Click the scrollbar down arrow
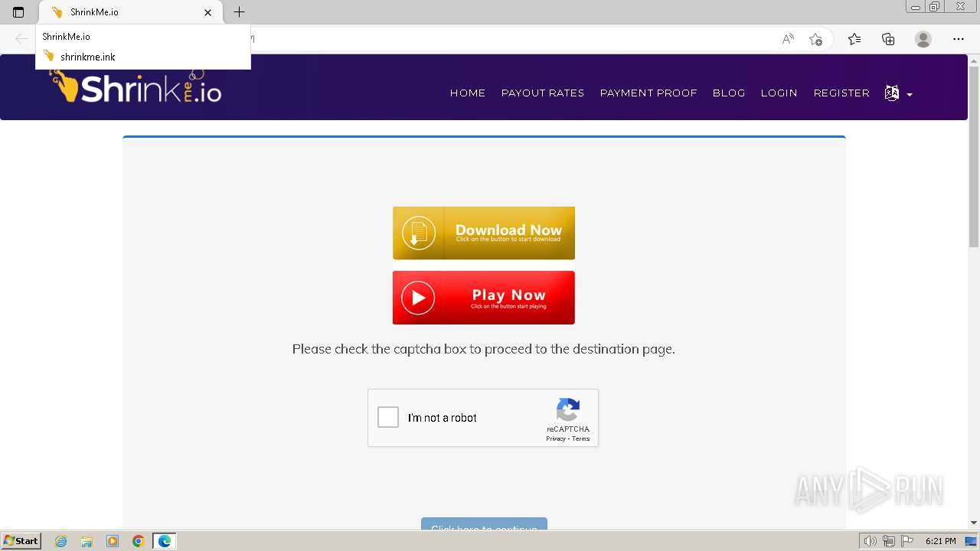The height and width of the screenshot is (551, 980). click(x=974, y=523)
